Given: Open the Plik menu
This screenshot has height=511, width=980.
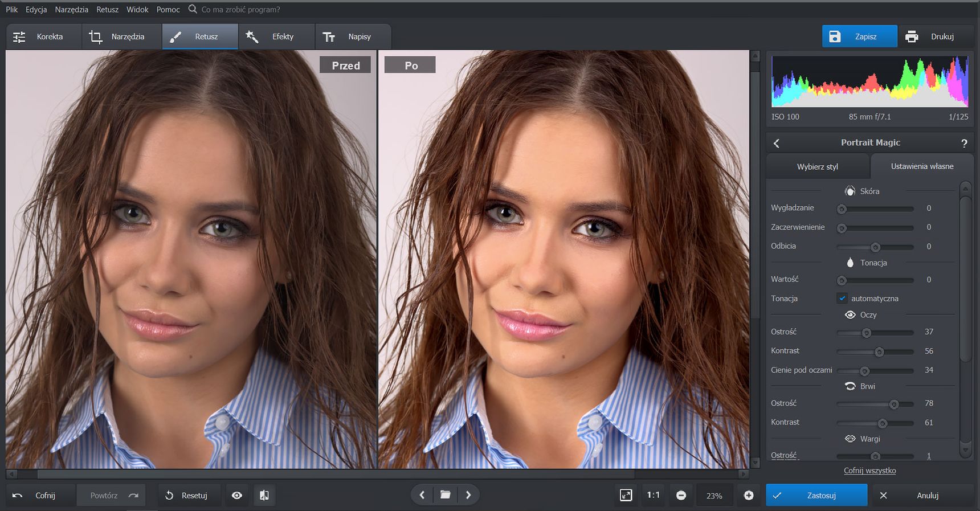Looking at the screenshot, I should coord(11,10).
